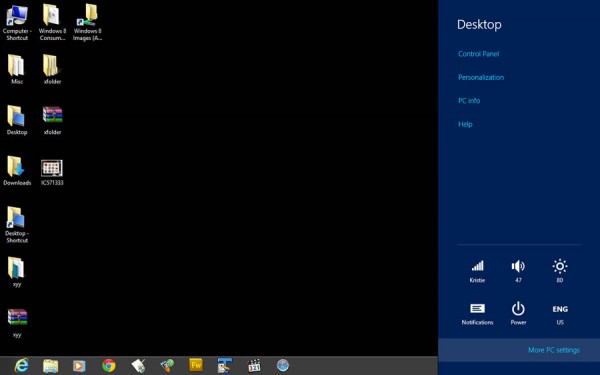Open Media Player Classic 321 taskbar icon

point(254,366)
